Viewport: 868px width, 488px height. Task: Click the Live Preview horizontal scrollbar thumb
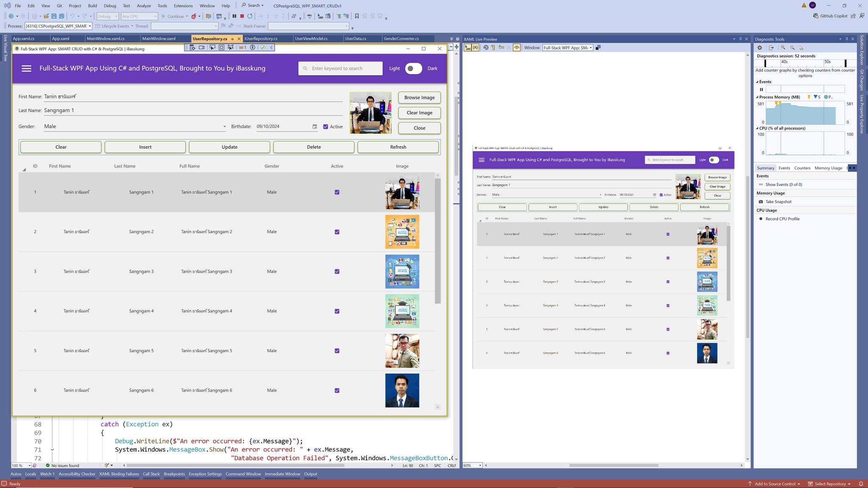click(x=613, y=465)
